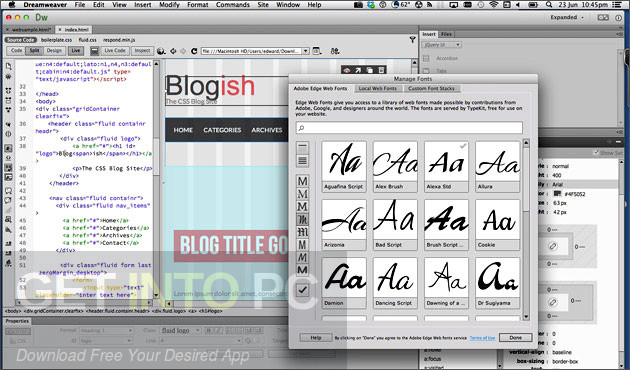Select the blackletter M font filter icon
Viewport: 630px width, 370px height.
(303, 232)
